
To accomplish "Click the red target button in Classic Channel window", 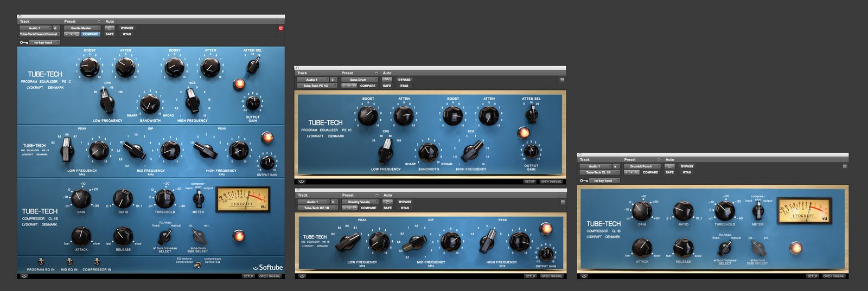I will coord(280,28).
